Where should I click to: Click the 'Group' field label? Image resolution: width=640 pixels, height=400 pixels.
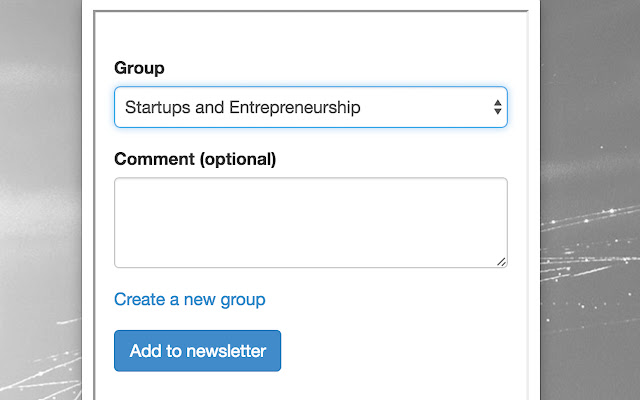[139, 68]
